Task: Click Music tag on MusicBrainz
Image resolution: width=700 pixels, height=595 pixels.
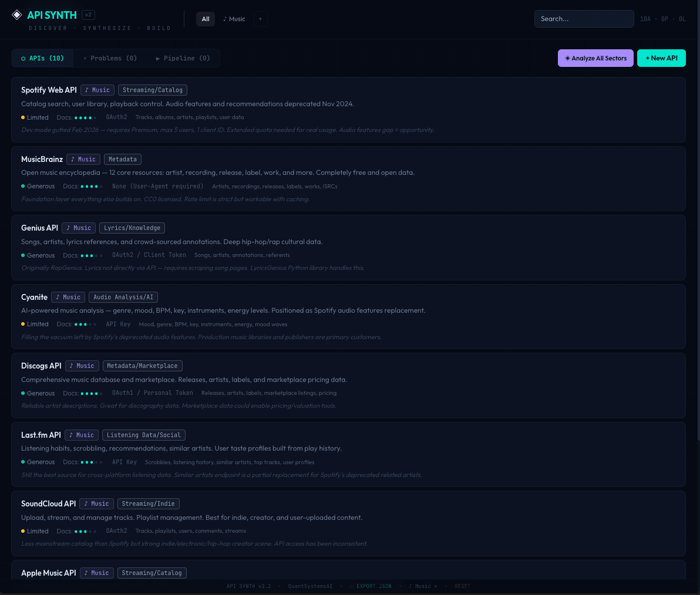Action: tap(83, 159)
